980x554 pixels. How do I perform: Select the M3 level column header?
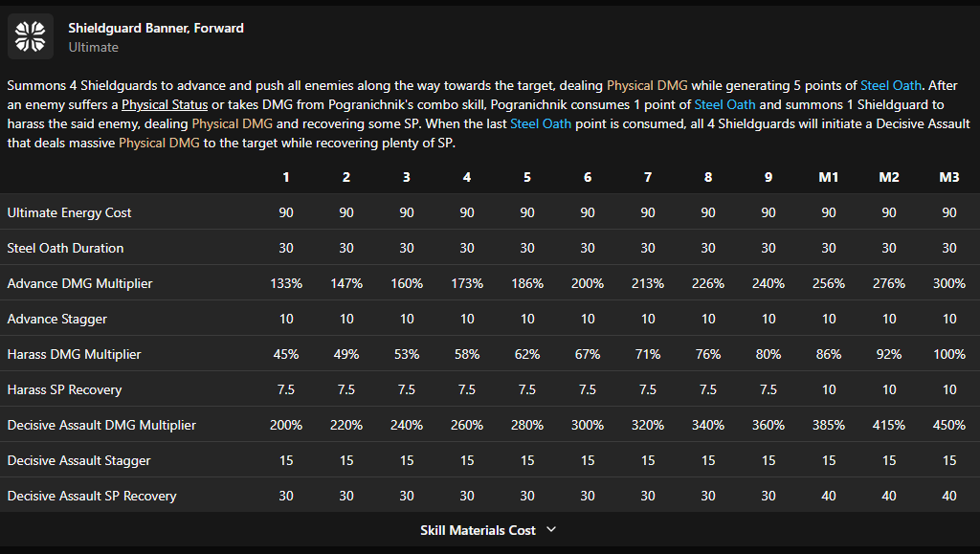(x=948, y=177)
